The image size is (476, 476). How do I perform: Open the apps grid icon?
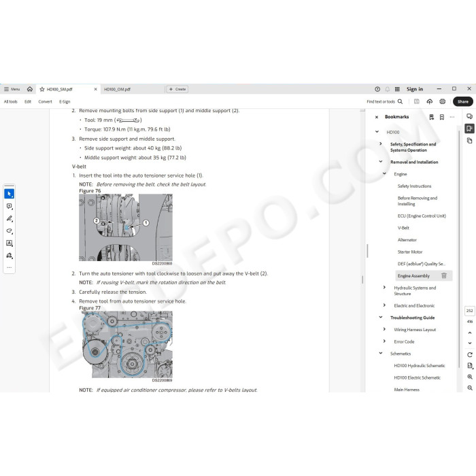tap(397, 89)
